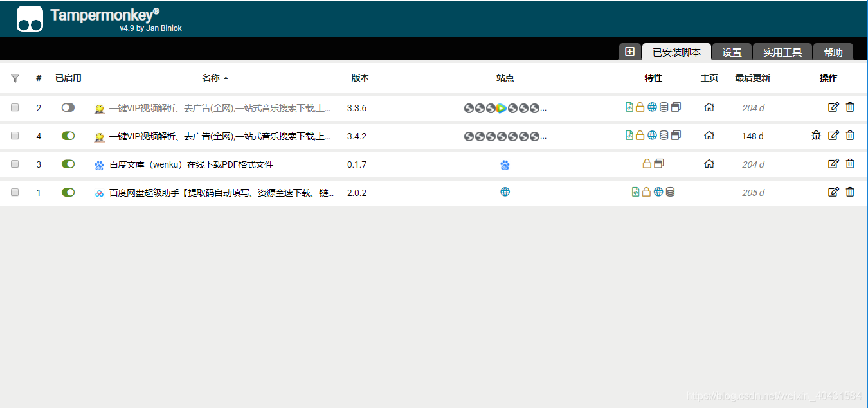
Task: Click lock feature icon for 百度文库 script
Action: 647,164
